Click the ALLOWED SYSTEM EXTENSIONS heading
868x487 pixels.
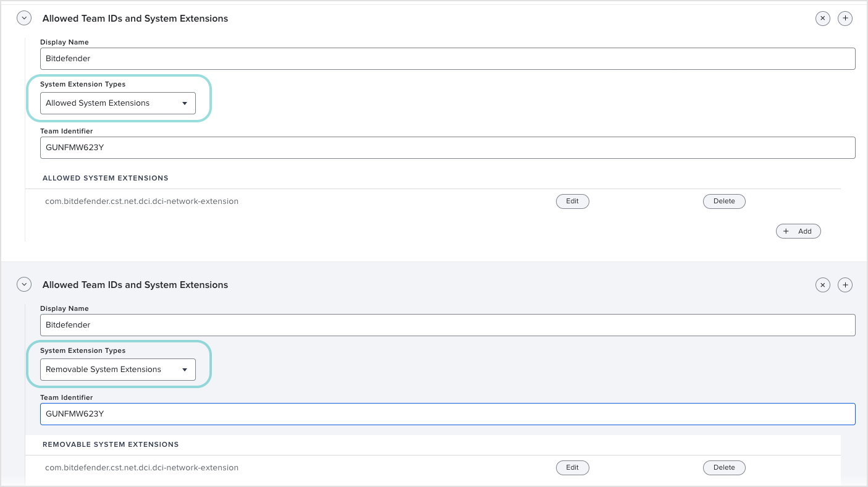click(x=105, y=178)
